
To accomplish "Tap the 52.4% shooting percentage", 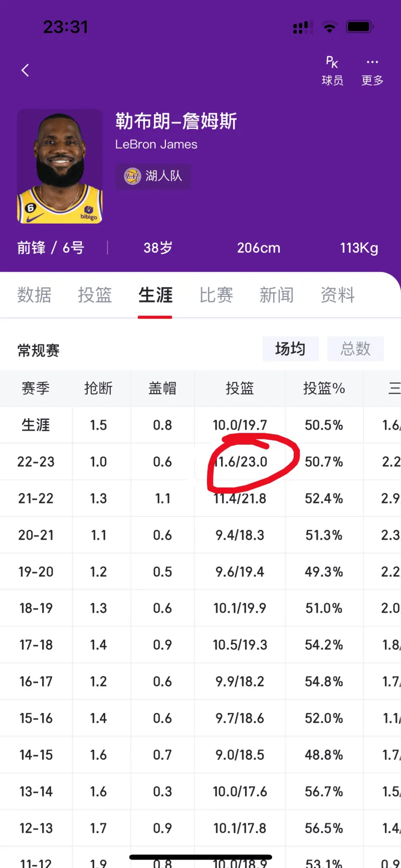I will pyautogui.click(x=324, y=498).
